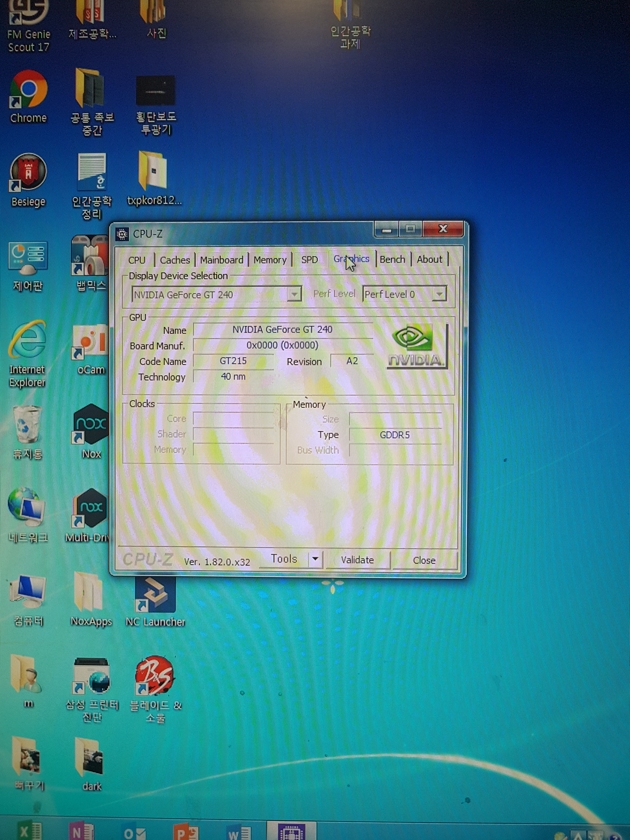Click the Close button in CPU-Z

(x=424, y=560)
